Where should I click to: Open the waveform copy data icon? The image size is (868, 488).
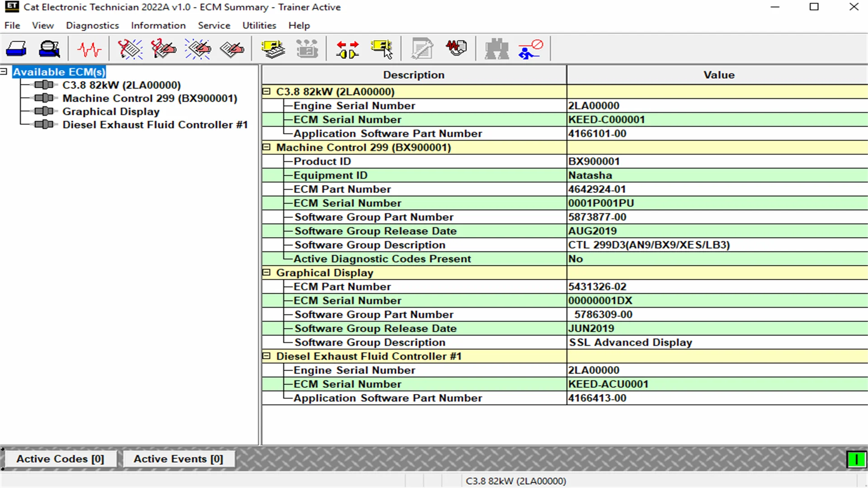tap(456, 48)
